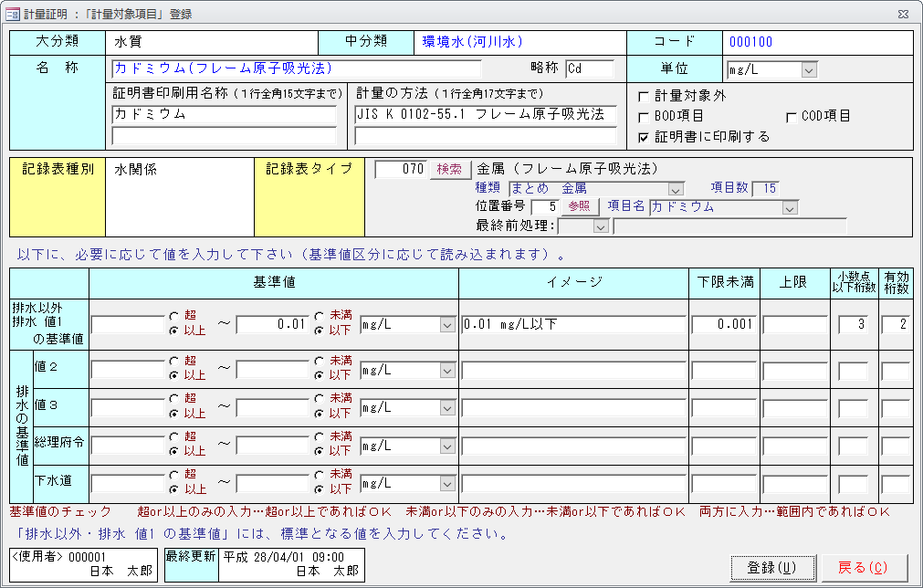Click the 中分類 value 環境水(河川水)
This screenshot has height=588, width=923.
(x=472, y=42)
